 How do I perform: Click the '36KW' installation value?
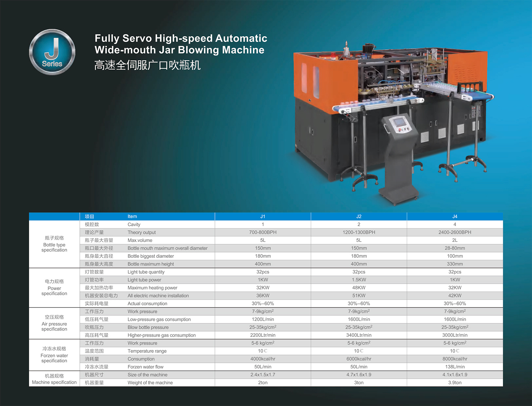[263, 296]
